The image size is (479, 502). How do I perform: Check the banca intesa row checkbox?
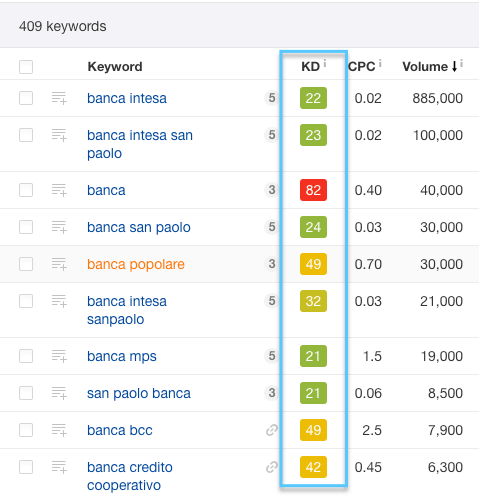coord(26,98)
